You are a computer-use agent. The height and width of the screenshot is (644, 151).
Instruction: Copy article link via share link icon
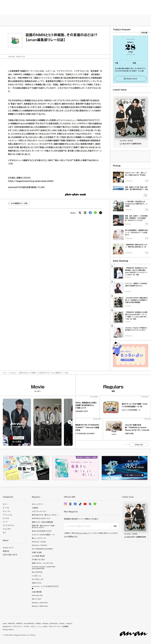tap(101, 213)
